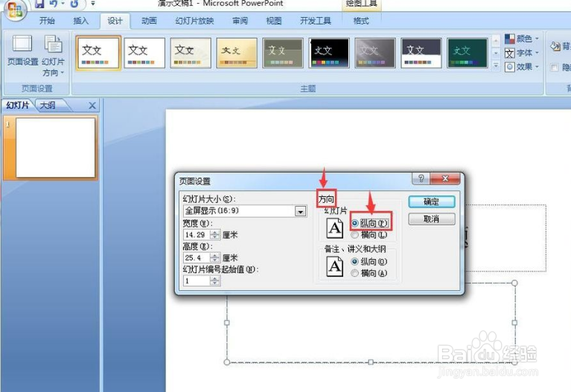
Task: Open the 开发工具 tab
Action: click(x=316, y=21)
